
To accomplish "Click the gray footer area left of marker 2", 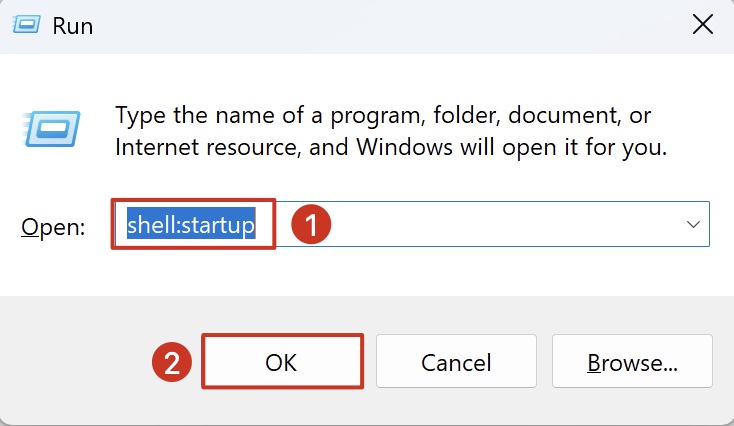I will pos(75,361).
